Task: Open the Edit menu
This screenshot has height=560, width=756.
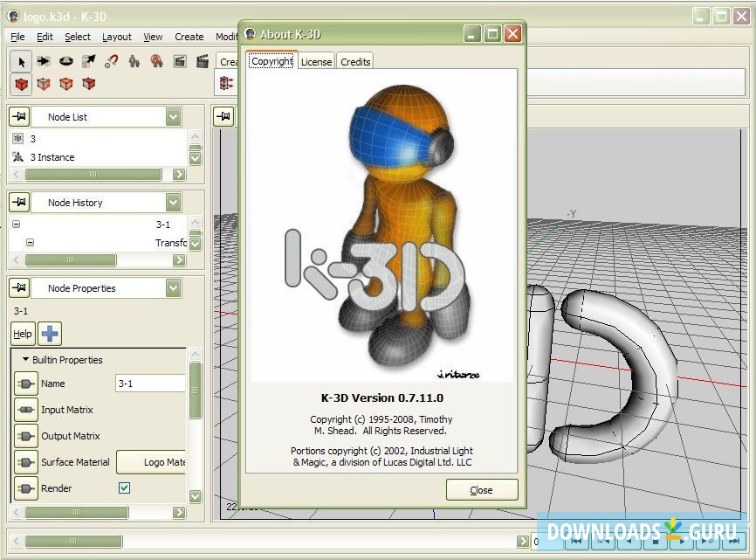Action: [x=45, y=37]
